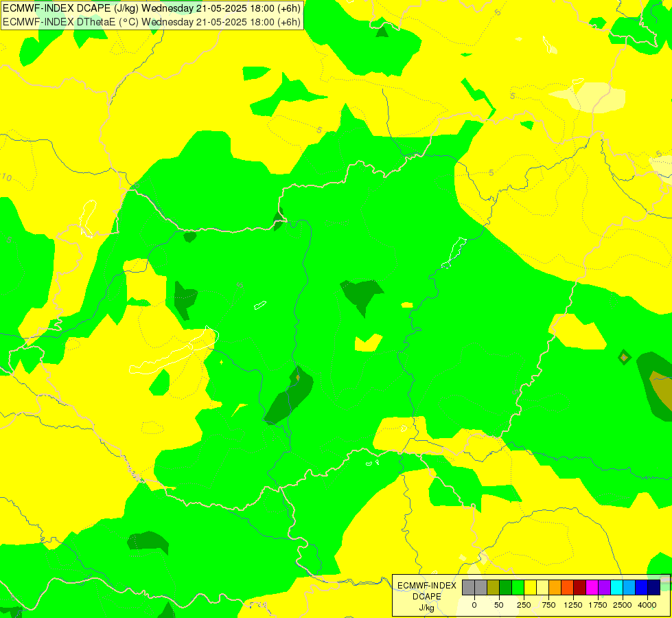Select the dark red legend swatch after 1250

580,588
